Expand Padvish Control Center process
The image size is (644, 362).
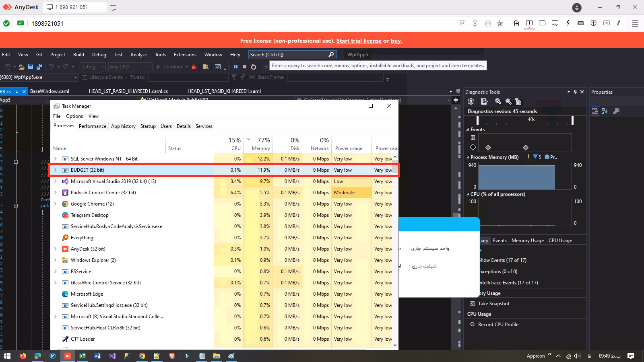click(56, 193)
